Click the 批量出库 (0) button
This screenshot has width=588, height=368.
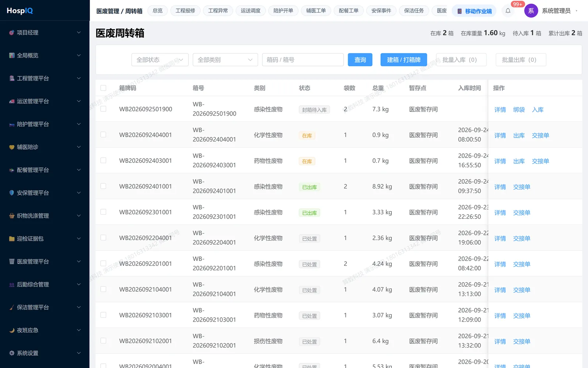521,60
